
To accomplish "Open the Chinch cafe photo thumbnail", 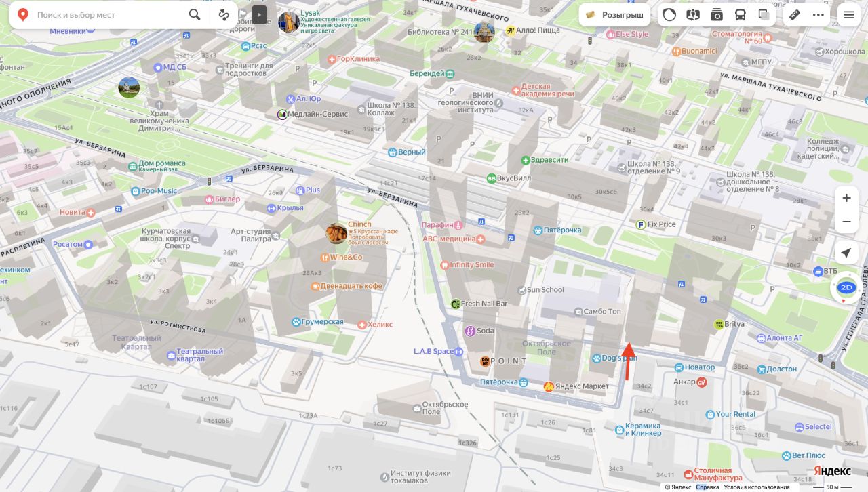I will point(337,234).
